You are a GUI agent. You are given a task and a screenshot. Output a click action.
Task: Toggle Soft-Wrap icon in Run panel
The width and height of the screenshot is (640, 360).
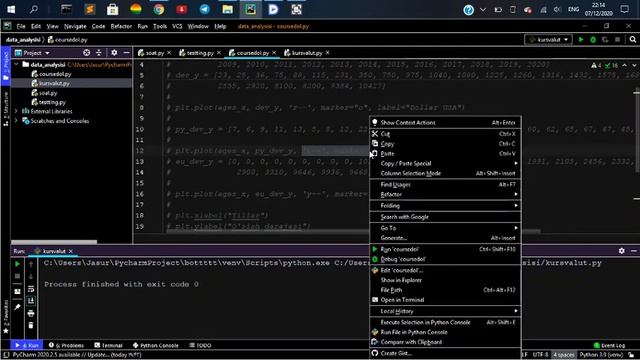tap(31, 289)
